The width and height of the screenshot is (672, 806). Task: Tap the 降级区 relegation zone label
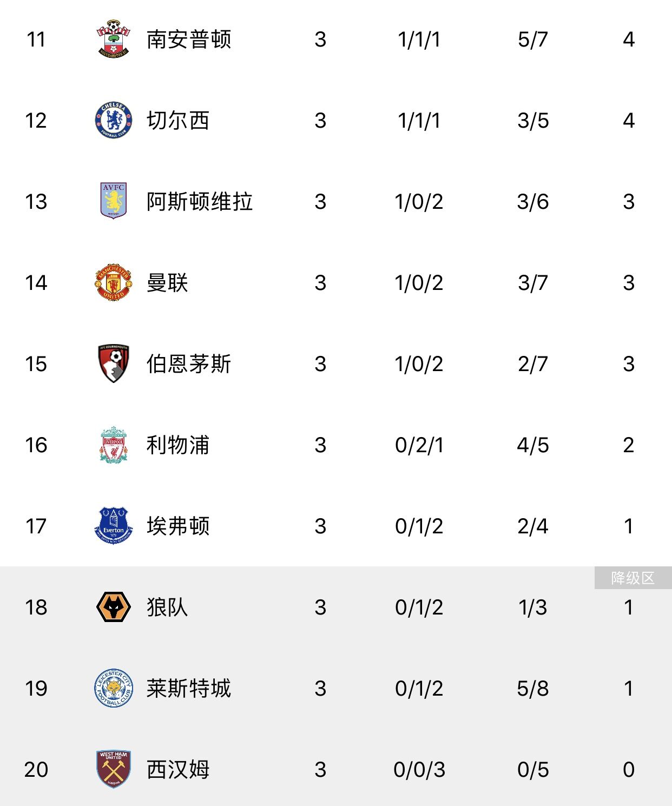click(633, 578)
